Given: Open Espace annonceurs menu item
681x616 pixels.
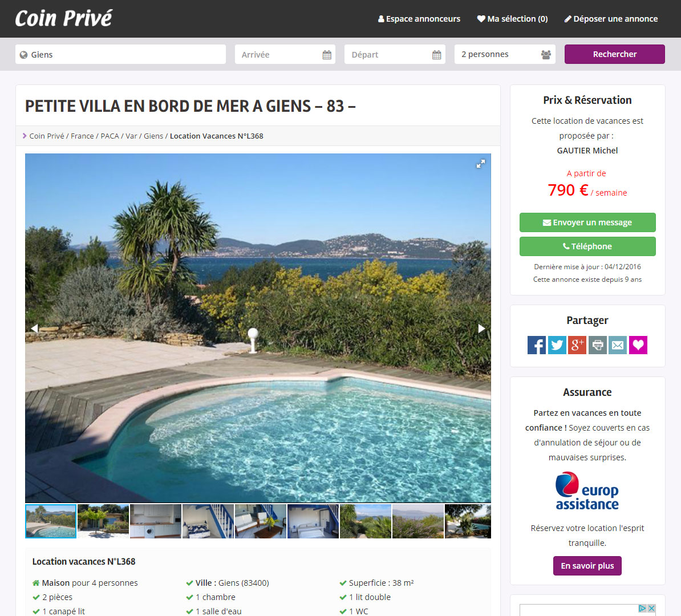Looking at the screenshot, I should [x=419, y=19].
